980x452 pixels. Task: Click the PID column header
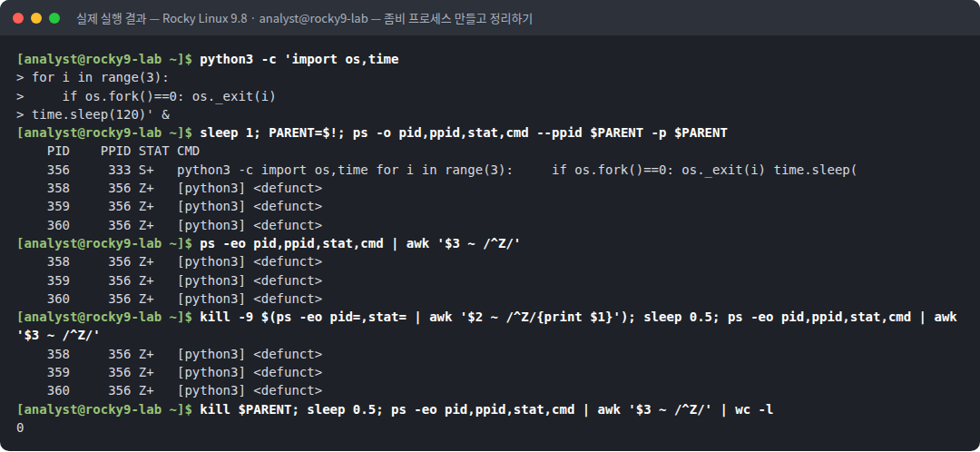point(58,152)
